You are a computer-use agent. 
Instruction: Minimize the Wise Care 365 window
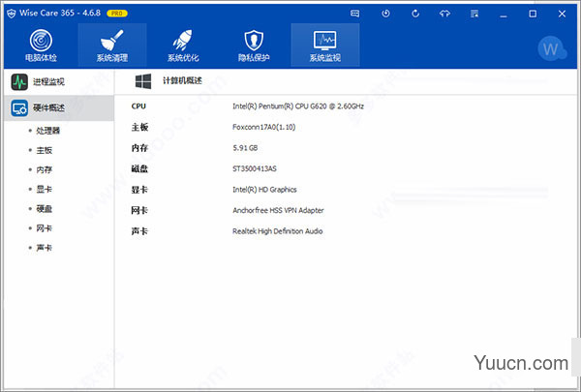coord(504,15)
